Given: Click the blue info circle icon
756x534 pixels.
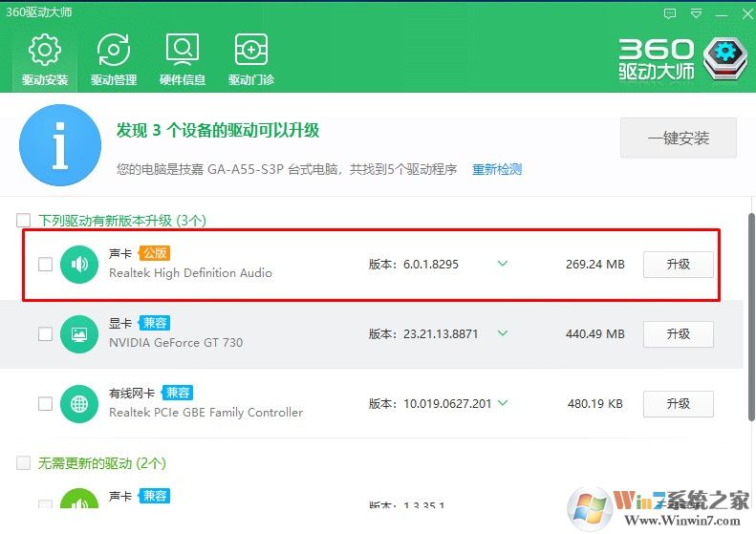Looking at the screenshot, I should coord(59,145).
